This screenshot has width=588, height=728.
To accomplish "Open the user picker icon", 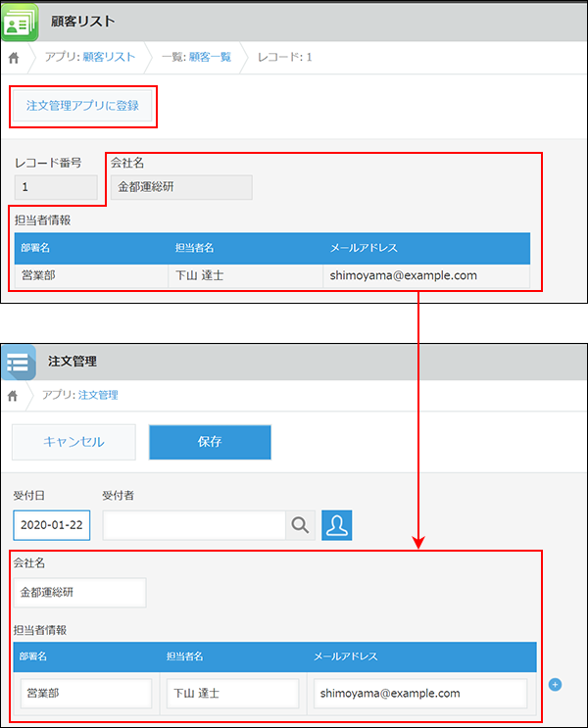I will (337, 525).
